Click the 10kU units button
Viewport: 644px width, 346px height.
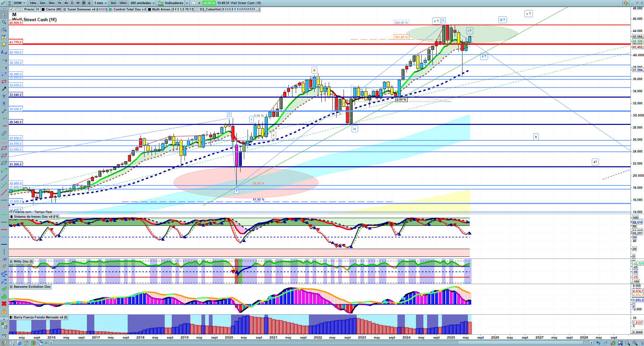pos(123,3)
